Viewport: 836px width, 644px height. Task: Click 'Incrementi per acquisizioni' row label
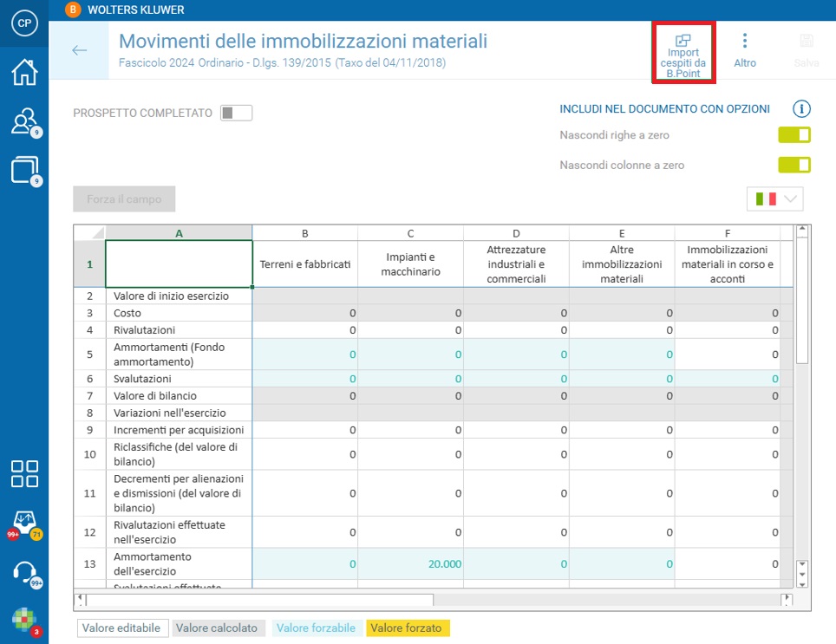179,430
